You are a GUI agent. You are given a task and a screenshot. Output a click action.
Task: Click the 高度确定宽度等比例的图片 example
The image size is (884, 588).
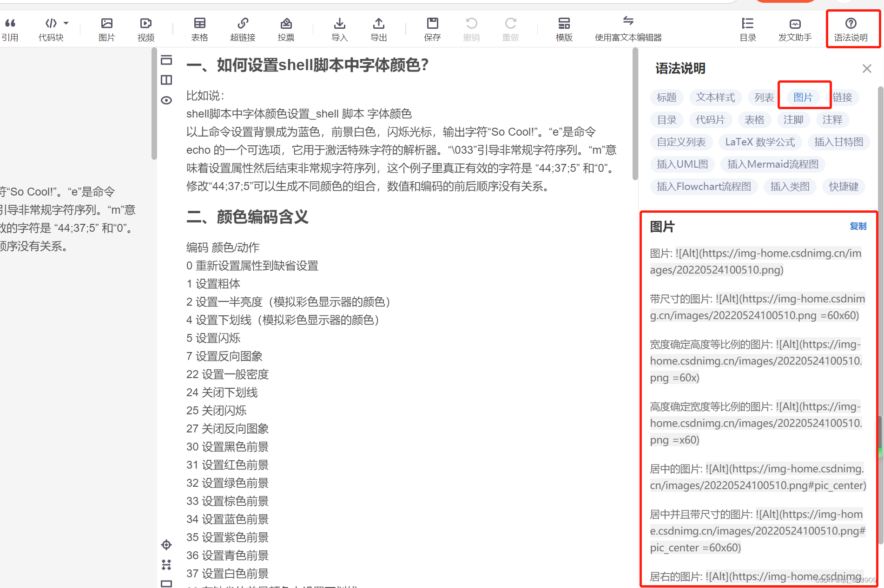[756, 423]
